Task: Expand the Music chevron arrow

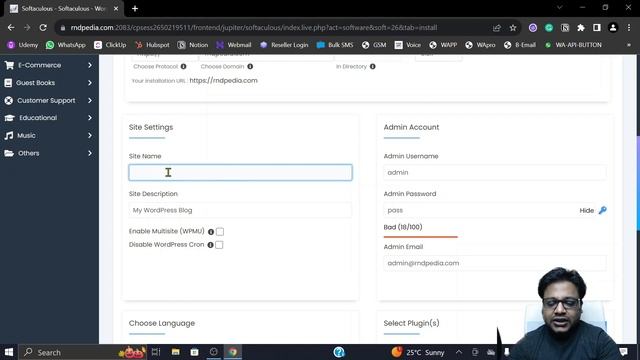Action: tap(90, 136)
